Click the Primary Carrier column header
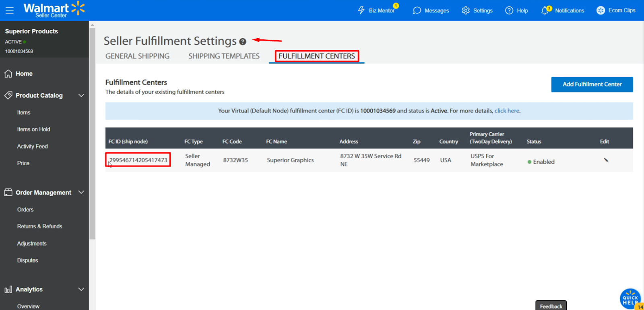Viewport: 644px width, 310px height. point(491,138)
